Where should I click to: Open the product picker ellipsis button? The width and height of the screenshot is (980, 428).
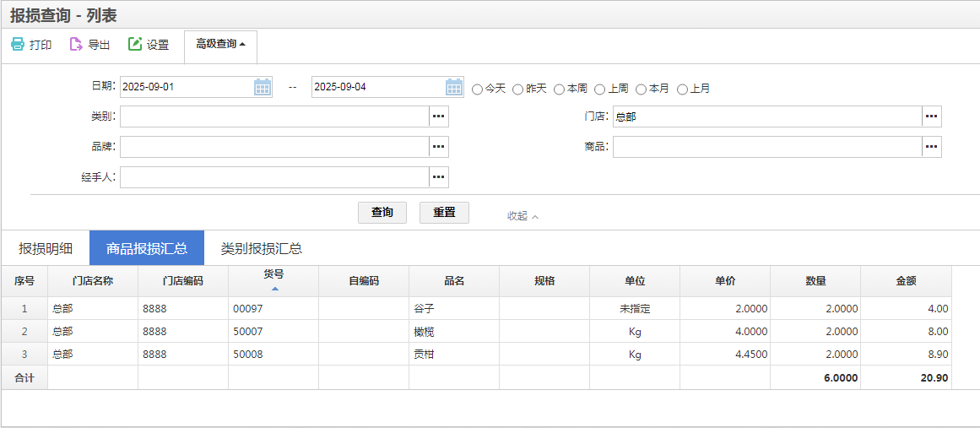[x=931, y=147]
